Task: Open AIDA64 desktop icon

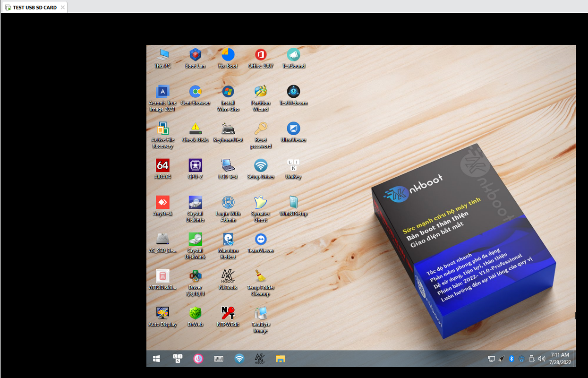Action: coord(162,169)
